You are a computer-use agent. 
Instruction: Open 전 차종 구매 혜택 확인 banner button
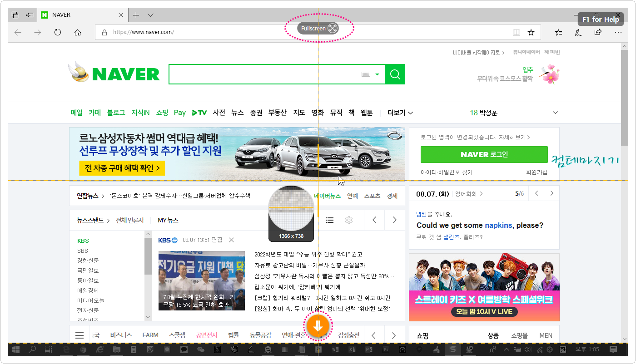click(122, 168)
